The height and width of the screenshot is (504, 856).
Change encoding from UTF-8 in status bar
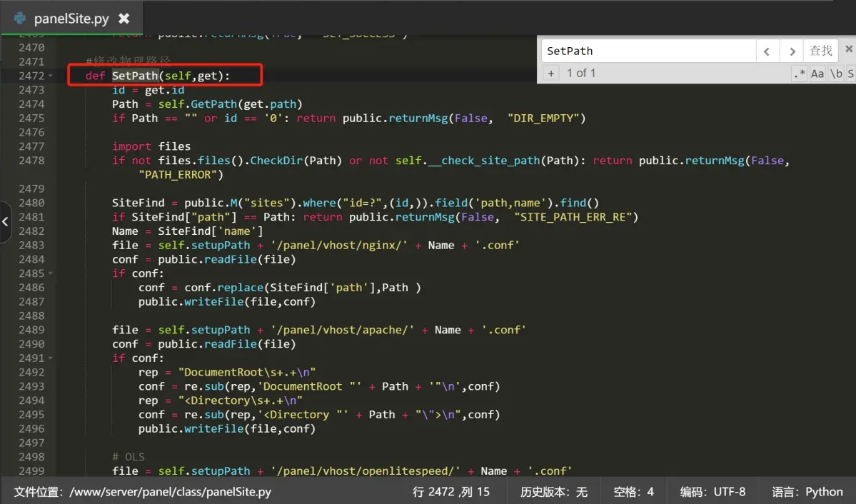(713, 491)
